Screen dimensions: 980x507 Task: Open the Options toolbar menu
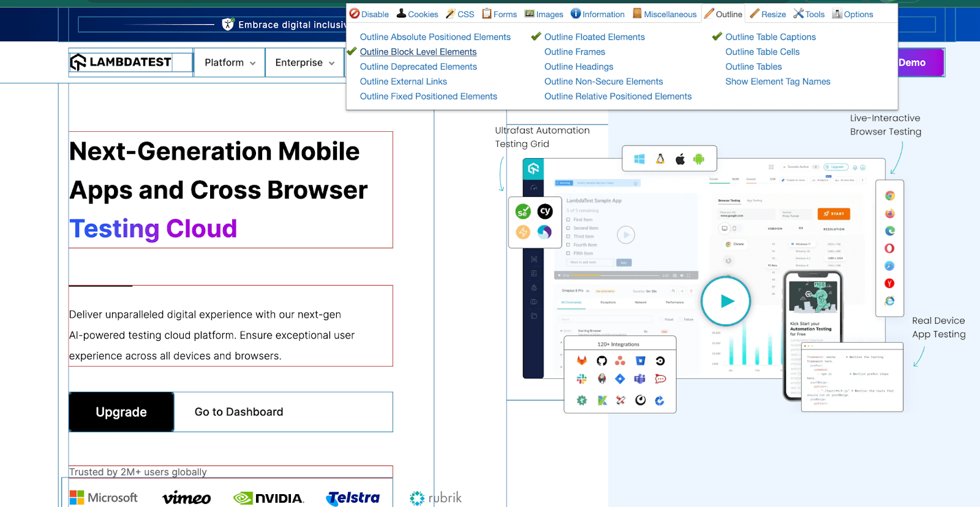click(853, 14)
